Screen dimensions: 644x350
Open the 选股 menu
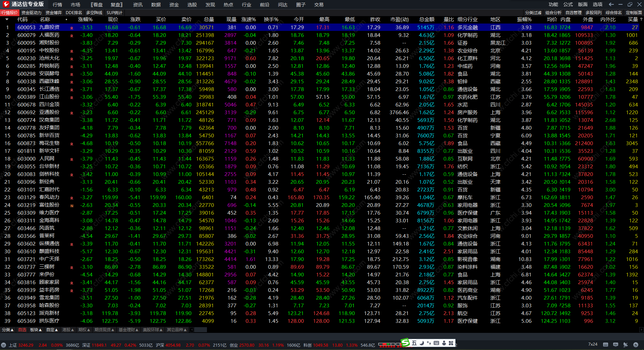coord(192,5)
